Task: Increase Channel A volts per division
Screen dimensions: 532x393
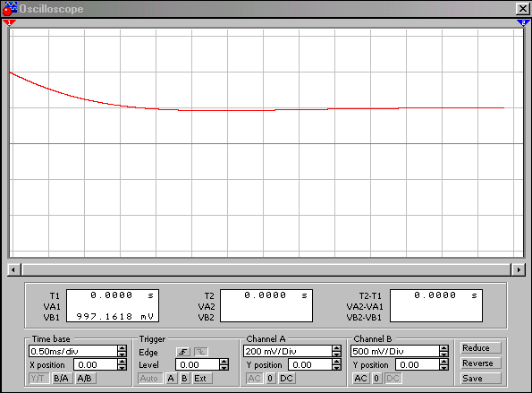Action: tap(336, 348)
